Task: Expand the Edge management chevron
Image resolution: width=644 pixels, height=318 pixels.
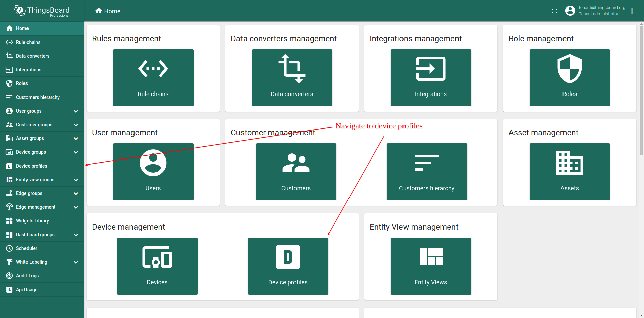Action: click(76, 207)
